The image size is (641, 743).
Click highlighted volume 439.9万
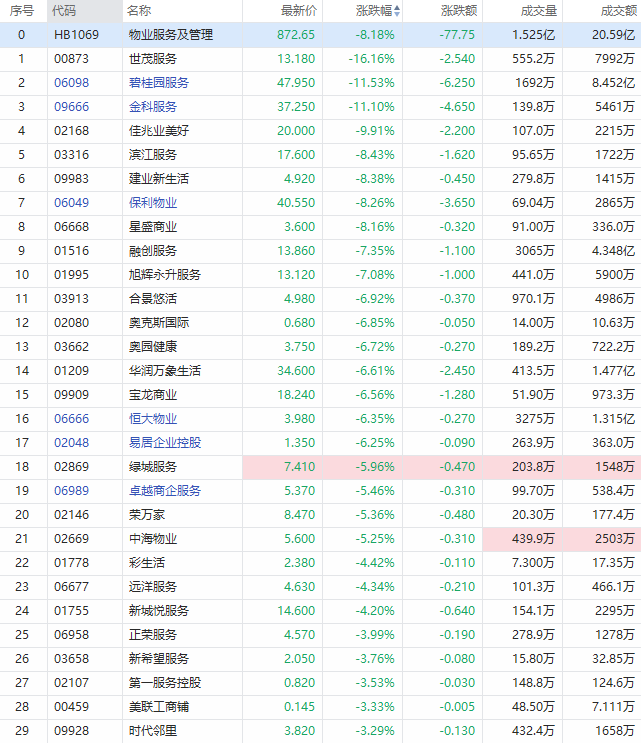[533, 539]
